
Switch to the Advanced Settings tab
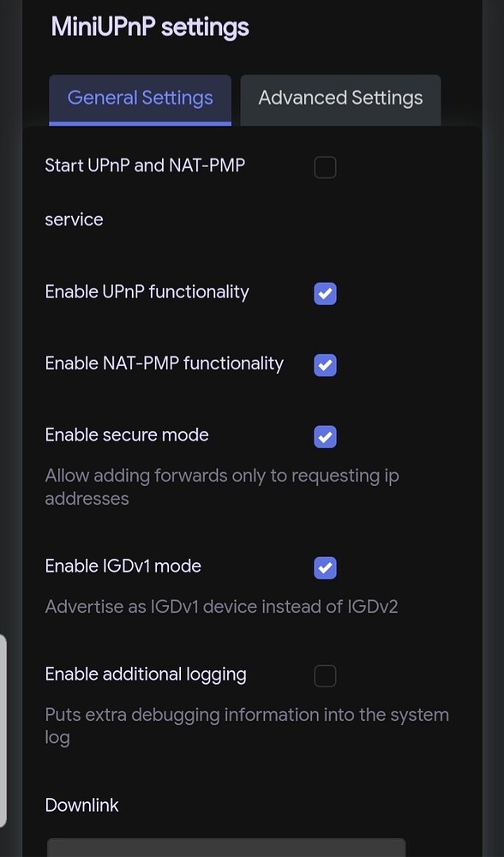tap(340, 99)
